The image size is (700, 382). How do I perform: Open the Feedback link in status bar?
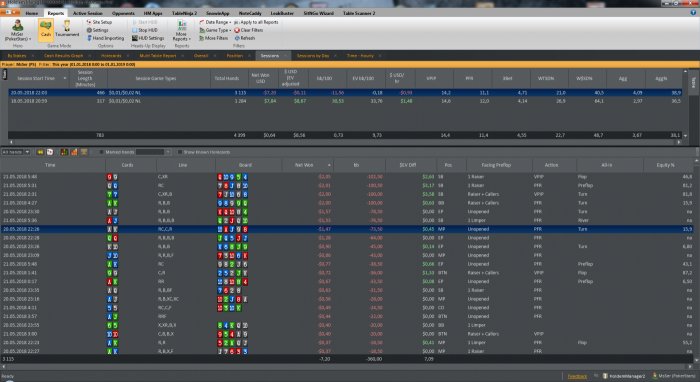577,376
